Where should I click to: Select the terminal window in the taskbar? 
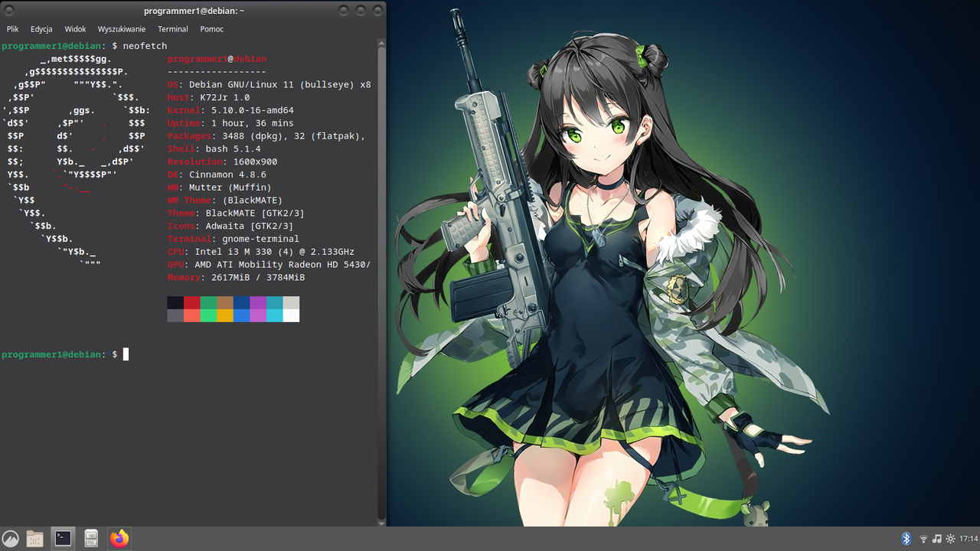pyautogui.click(x=63, y=539)
